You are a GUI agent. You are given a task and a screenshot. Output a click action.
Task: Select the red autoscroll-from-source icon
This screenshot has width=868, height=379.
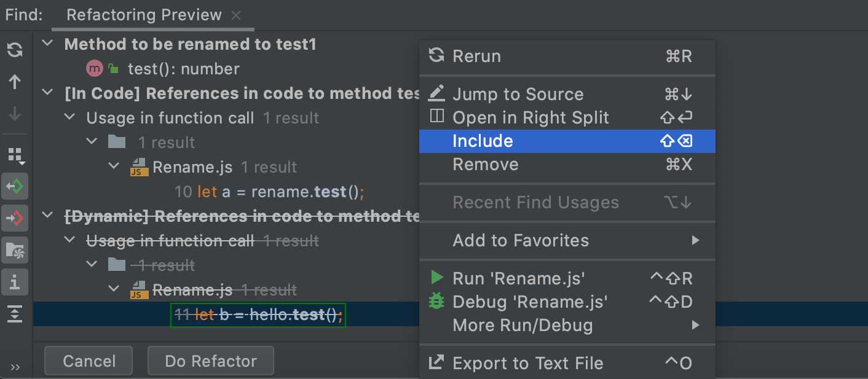pos(14,218)
